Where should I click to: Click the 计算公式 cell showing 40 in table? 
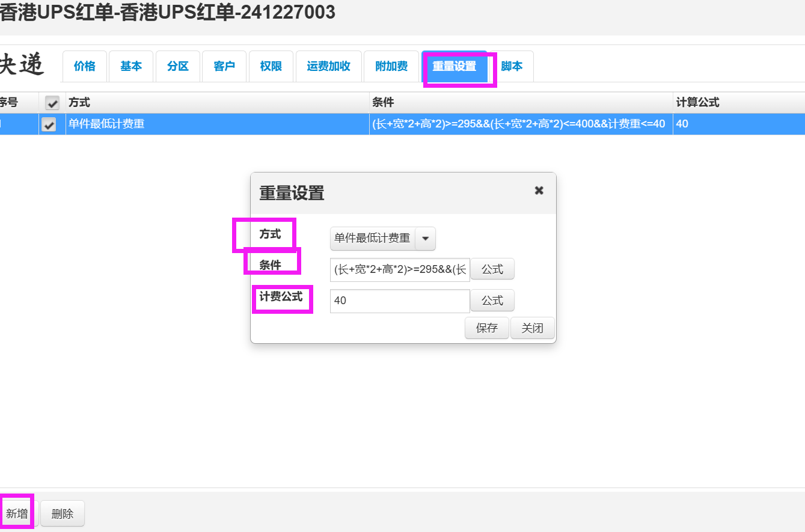(x=739, y=124)
